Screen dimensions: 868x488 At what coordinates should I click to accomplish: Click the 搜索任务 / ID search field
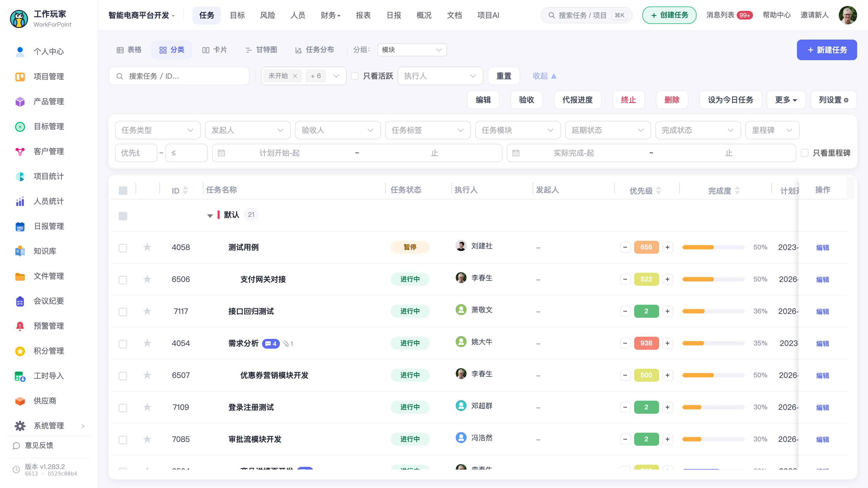coord(178,76)
